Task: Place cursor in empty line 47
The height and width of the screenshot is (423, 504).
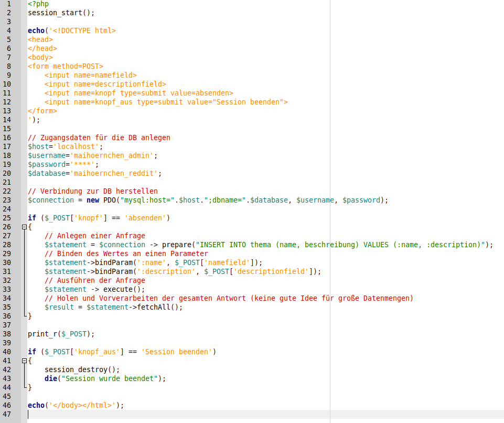Action: (x=157, y=414)
